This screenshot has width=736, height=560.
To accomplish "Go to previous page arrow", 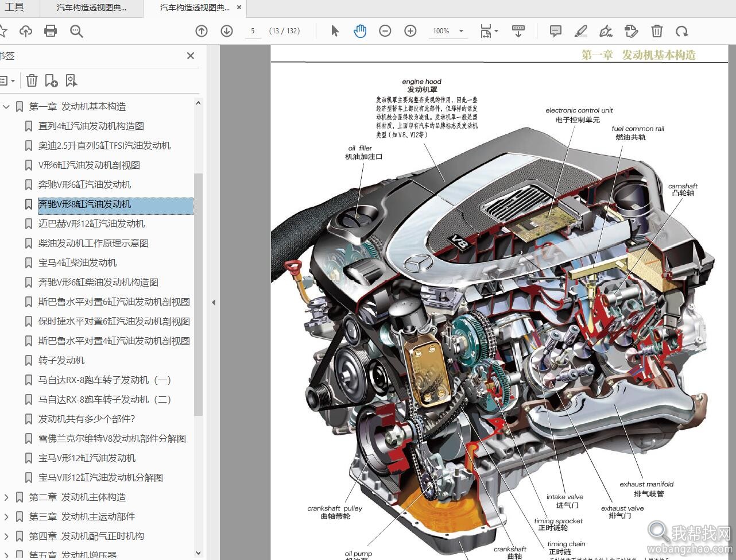I will pos(202,31).
